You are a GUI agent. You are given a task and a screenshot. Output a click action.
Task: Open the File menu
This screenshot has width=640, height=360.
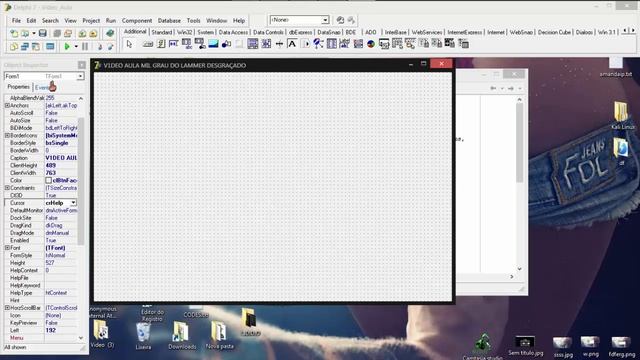[16, 20]
